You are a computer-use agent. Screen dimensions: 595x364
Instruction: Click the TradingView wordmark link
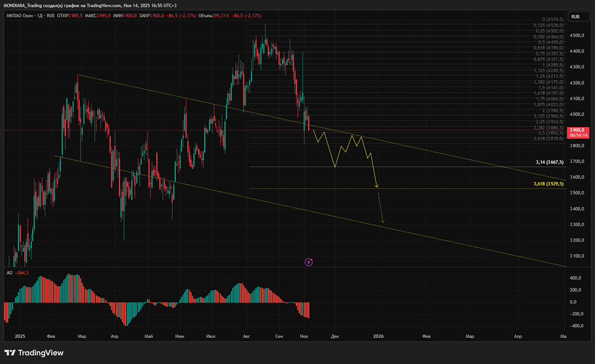(x=40, y=353)
